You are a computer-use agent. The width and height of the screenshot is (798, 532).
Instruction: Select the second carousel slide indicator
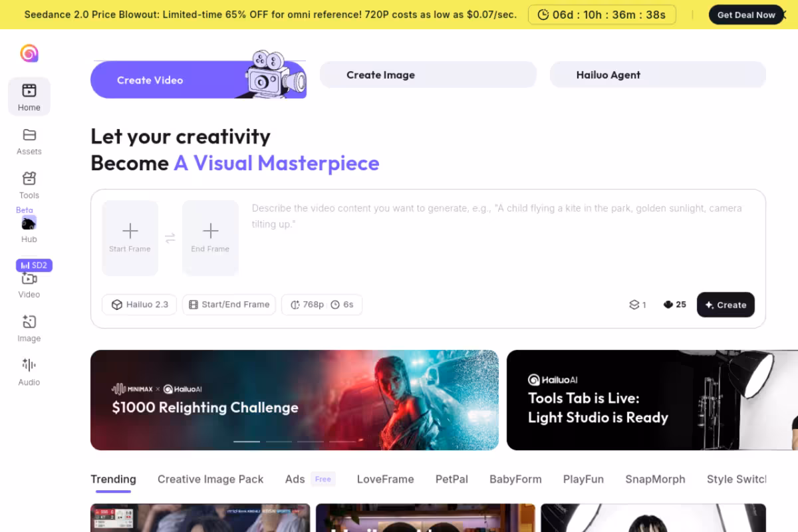click(x=279, y=441)
